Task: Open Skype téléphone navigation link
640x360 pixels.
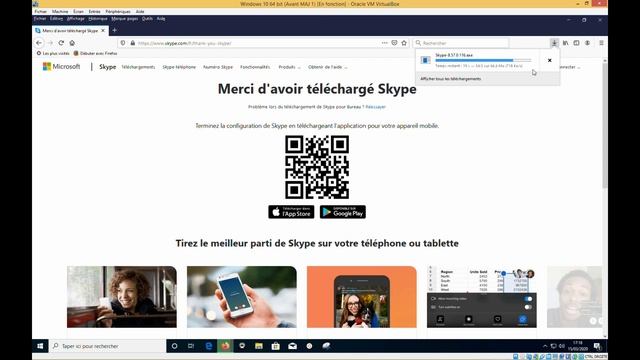Action: [179, 67]
